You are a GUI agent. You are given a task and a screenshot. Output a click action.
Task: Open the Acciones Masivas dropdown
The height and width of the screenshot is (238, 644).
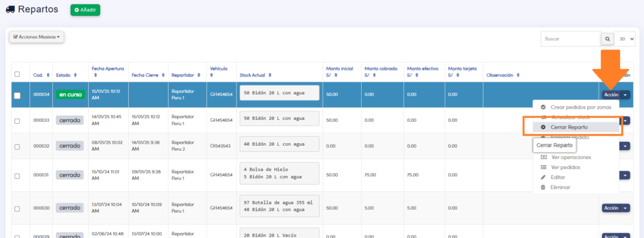(36, 37)
